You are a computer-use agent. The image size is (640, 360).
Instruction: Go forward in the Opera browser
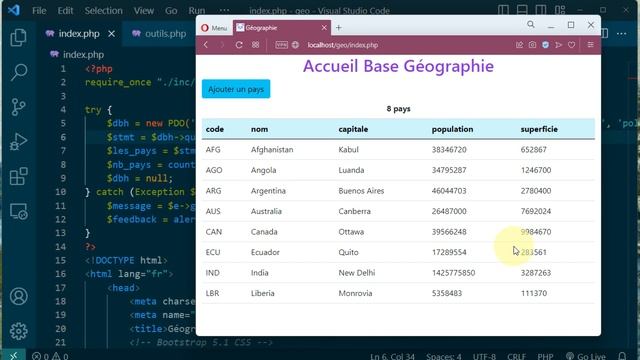(222, 45)
